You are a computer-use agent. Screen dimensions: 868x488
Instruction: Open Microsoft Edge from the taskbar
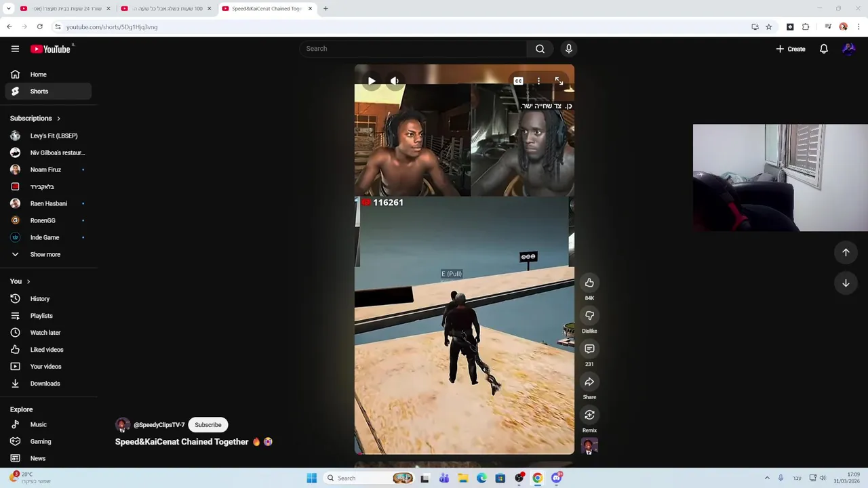tap(481, 478)
